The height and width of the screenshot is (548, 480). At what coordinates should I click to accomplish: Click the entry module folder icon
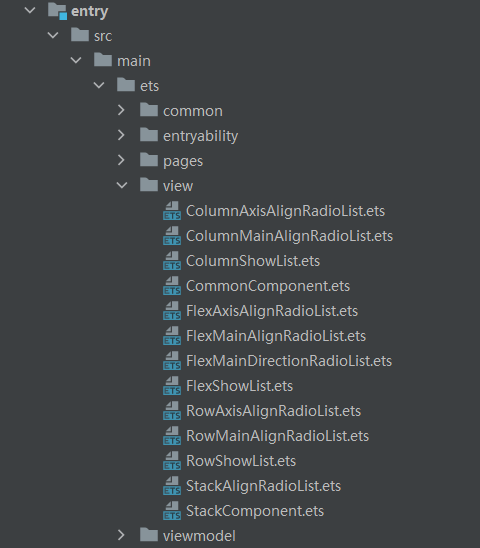tap(57, 11)
